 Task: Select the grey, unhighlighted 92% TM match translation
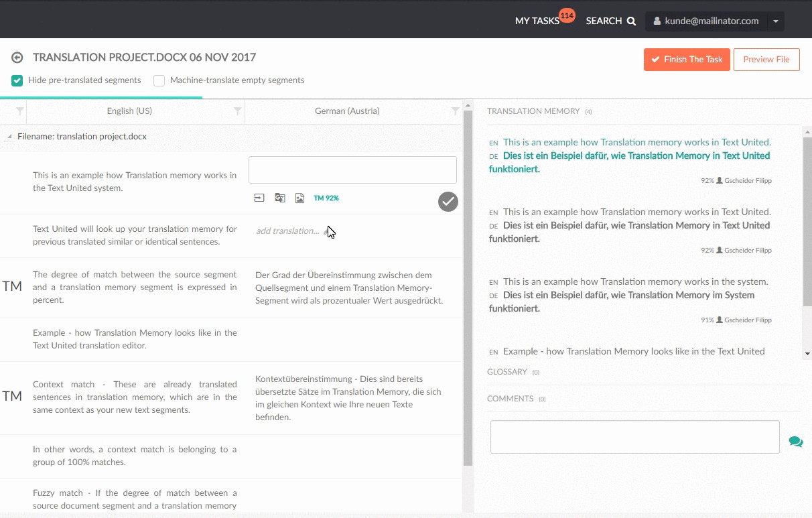630,232
